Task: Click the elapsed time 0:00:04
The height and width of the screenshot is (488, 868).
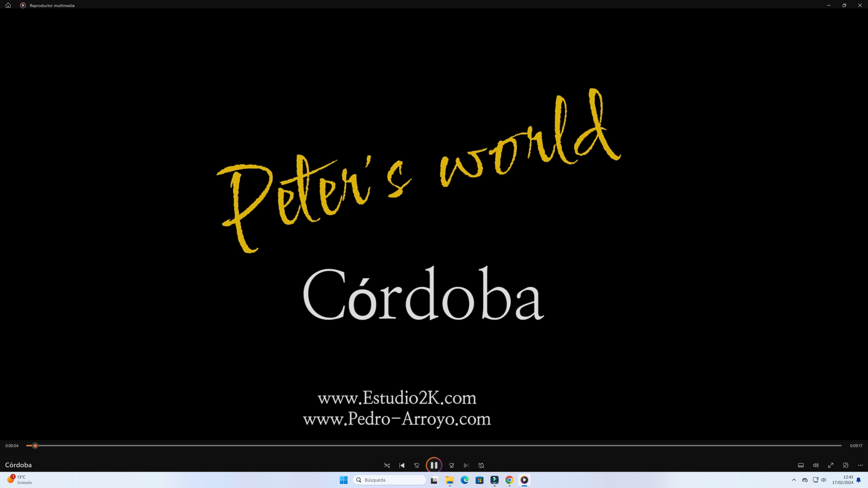Action: (x=12, y=446)
